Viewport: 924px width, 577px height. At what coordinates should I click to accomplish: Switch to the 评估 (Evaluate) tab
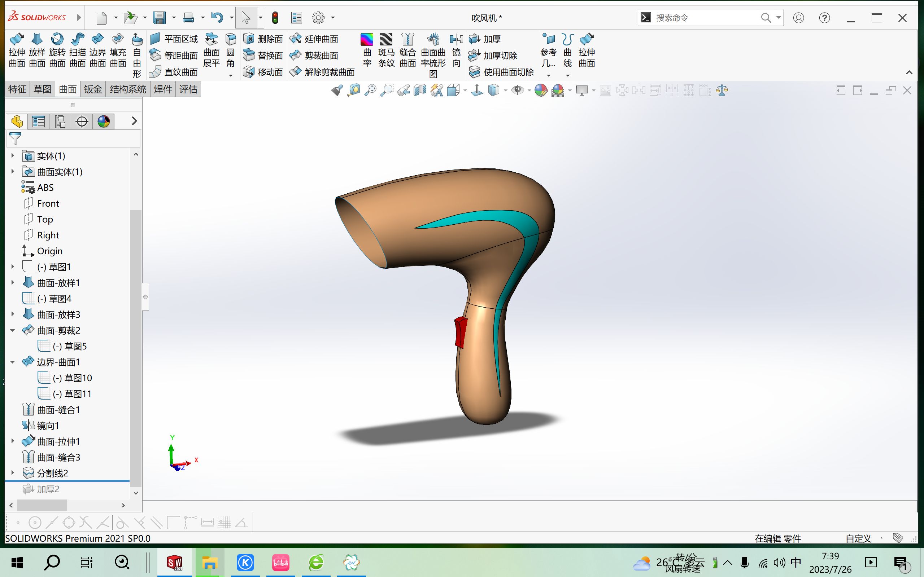click(188, 89)
